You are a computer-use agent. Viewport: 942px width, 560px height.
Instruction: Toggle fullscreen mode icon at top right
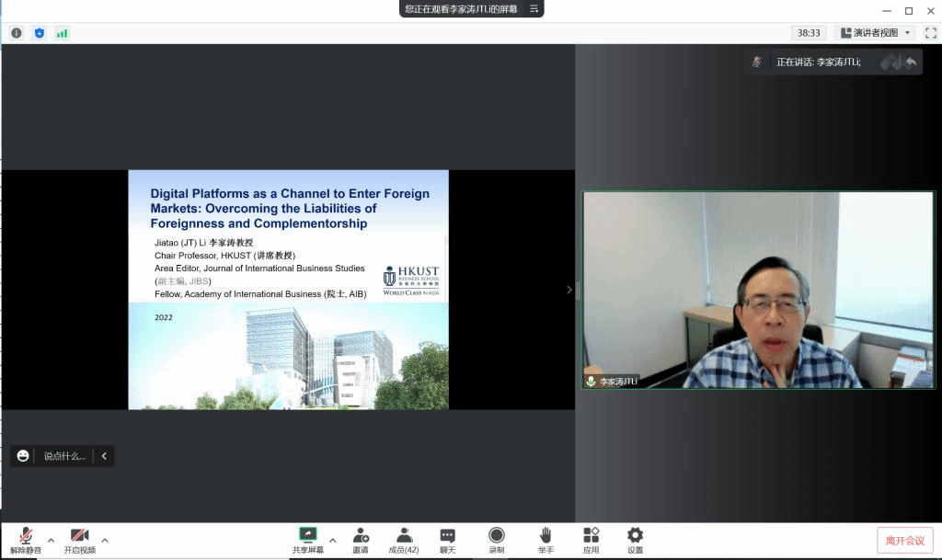tap(931, 33)
